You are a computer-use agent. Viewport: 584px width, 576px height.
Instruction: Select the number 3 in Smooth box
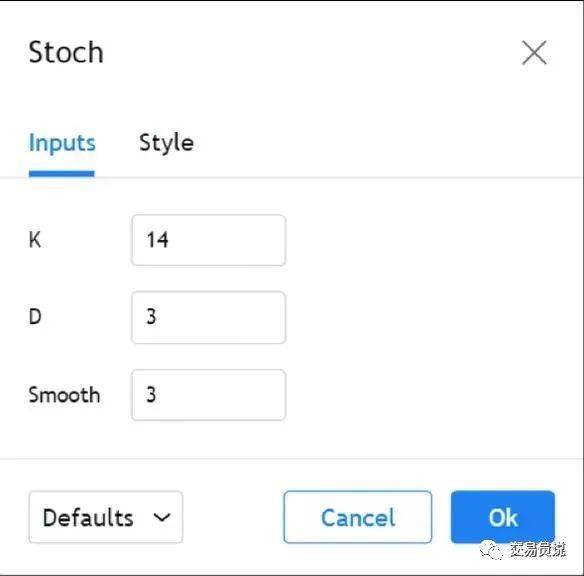[x=151, y=395]
